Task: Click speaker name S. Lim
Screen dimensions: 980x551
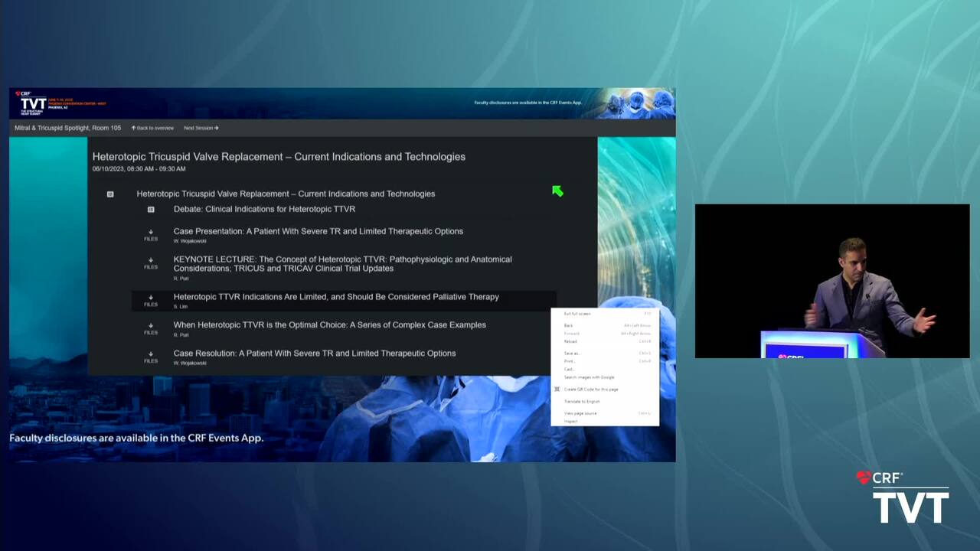Action: [181, 307]
